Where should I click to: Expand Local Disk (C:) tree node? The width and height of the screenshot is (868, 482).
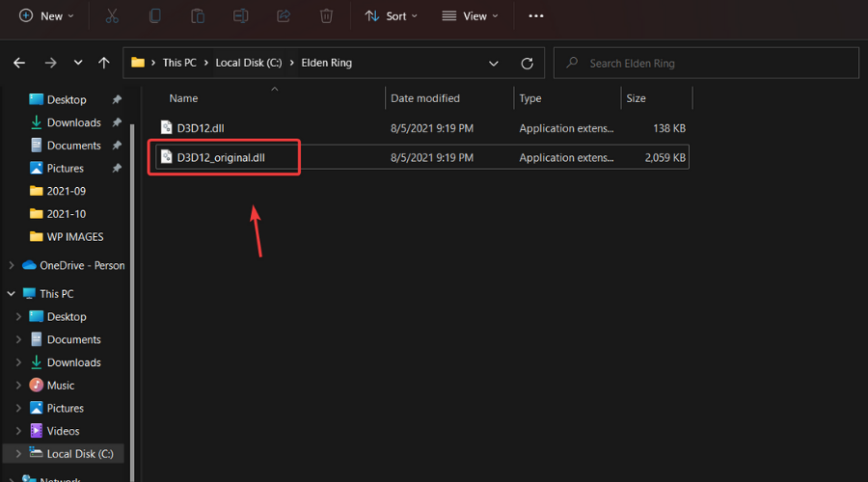coord(18,454)
